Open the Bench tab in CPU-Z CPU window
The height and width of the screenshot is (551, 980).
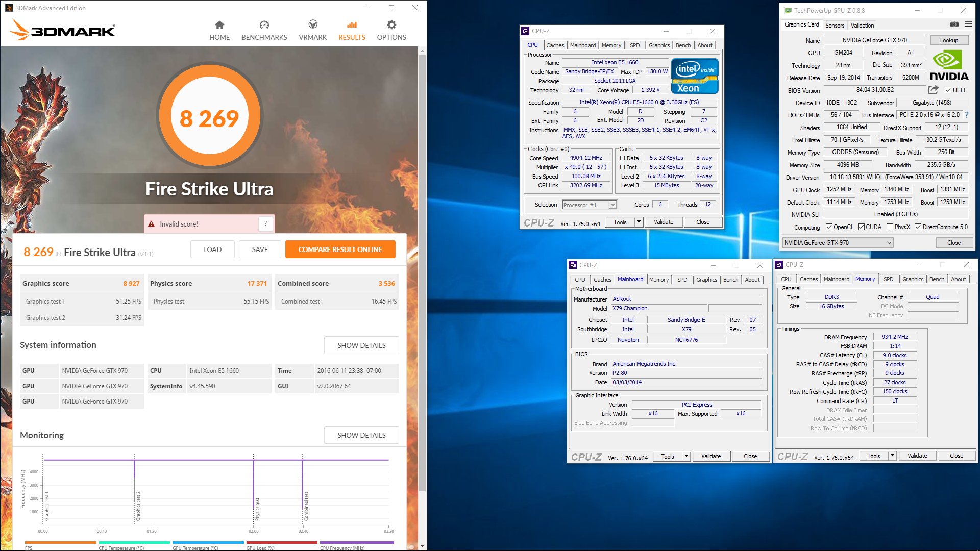tap(683, 45)
